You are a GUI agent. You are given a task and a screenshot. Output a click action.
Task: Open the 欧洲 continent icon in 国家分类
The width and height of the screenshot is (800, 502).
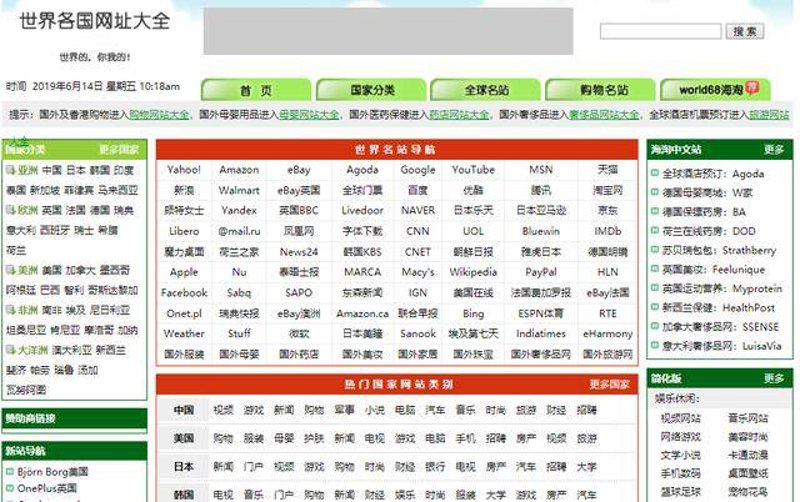click(x=10, y=210)
